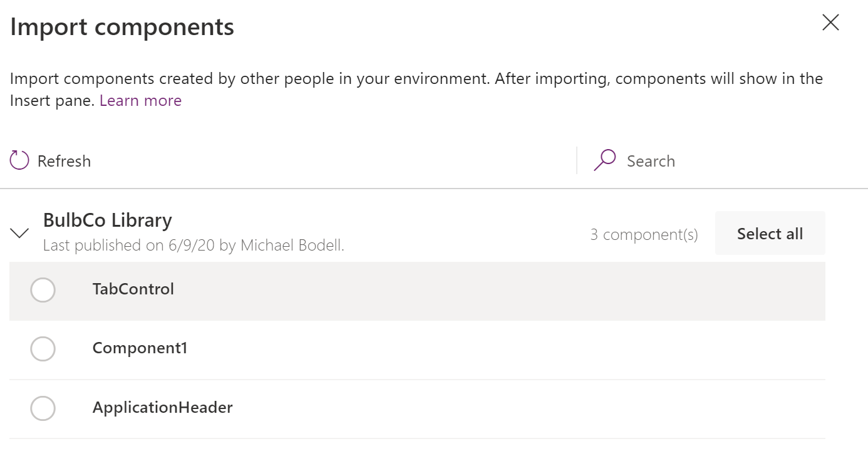This screenshot has width=868, height=456.
Task: Click the Select all button
Action: pos(770,234)
